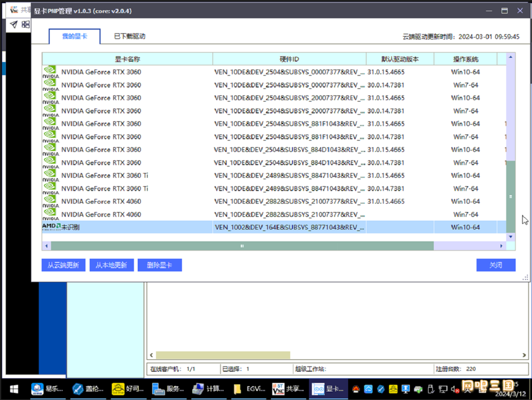Click NVIDIA logo of RTX 4060 Win7-64 row
Screen dimensions: 532x400
pos(51,214)
